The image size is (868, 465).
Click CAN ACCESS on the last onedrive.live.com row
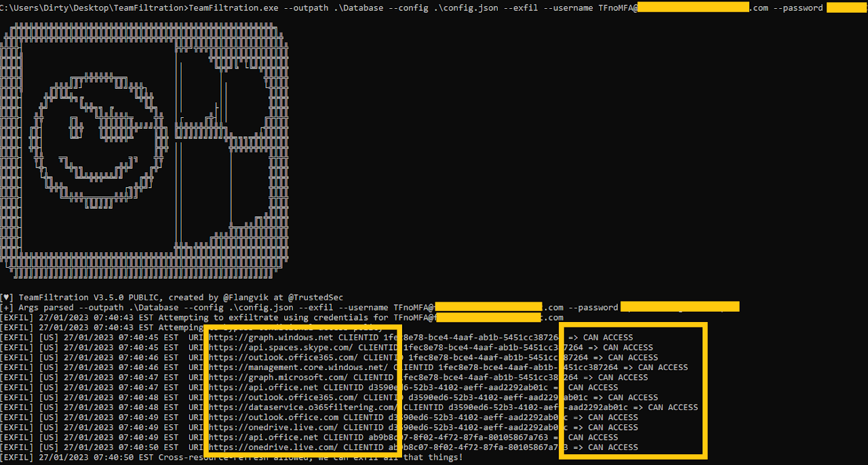click(613, 447)
